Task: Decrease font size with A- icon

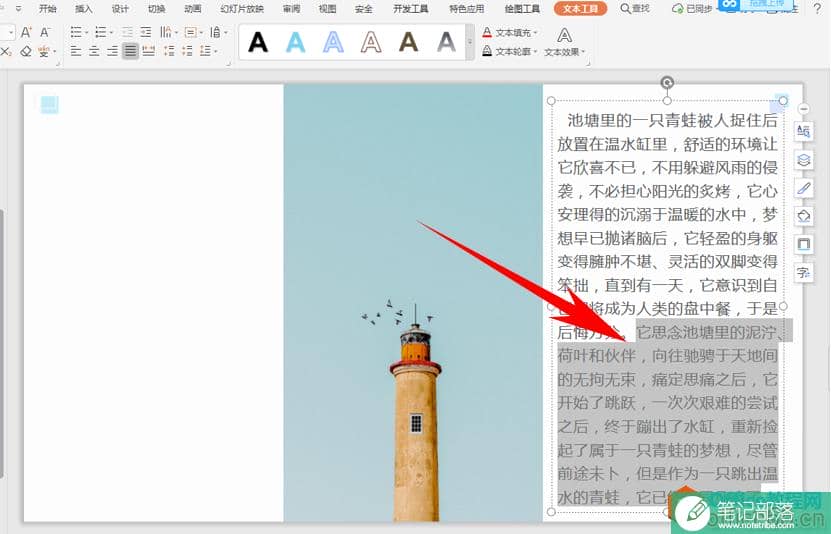Action: click(x=46, y=33)
